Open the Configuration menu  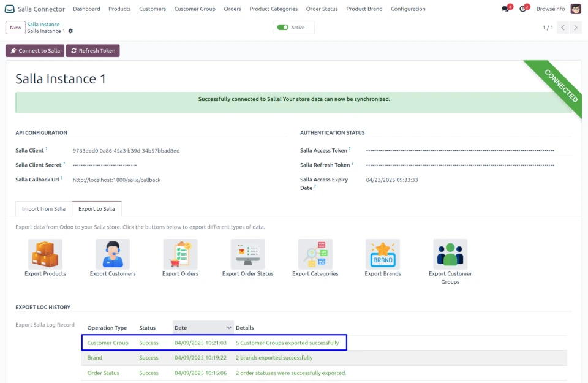tap(408, 9)
